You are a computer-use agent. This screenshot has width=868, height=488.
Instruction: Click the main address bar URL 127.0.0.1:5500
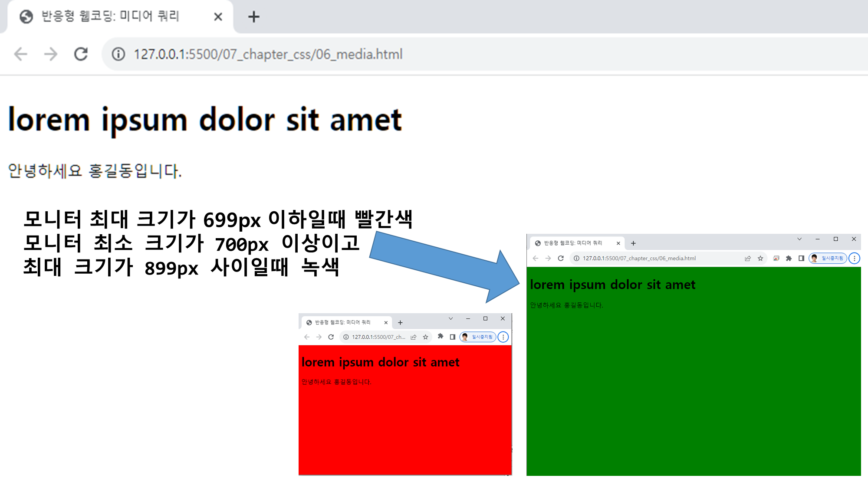268,54
